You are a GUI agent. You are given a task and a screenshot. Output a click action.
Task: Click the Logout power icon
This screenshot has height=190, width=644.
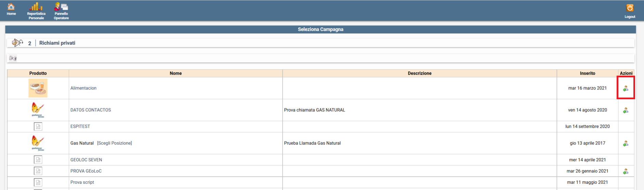click(x=630, y=8)
